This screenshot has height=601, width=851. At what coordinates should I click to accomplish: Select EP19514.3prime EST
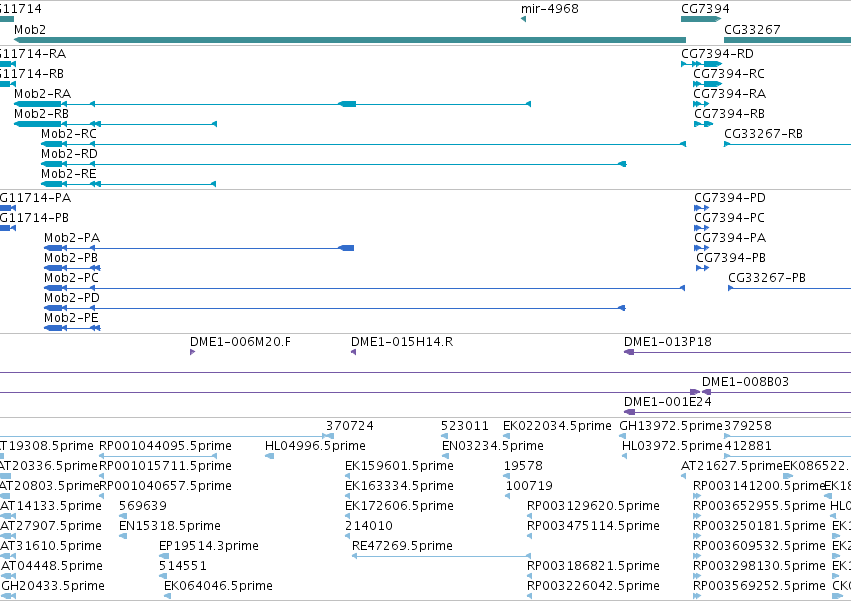coord(164,556)
